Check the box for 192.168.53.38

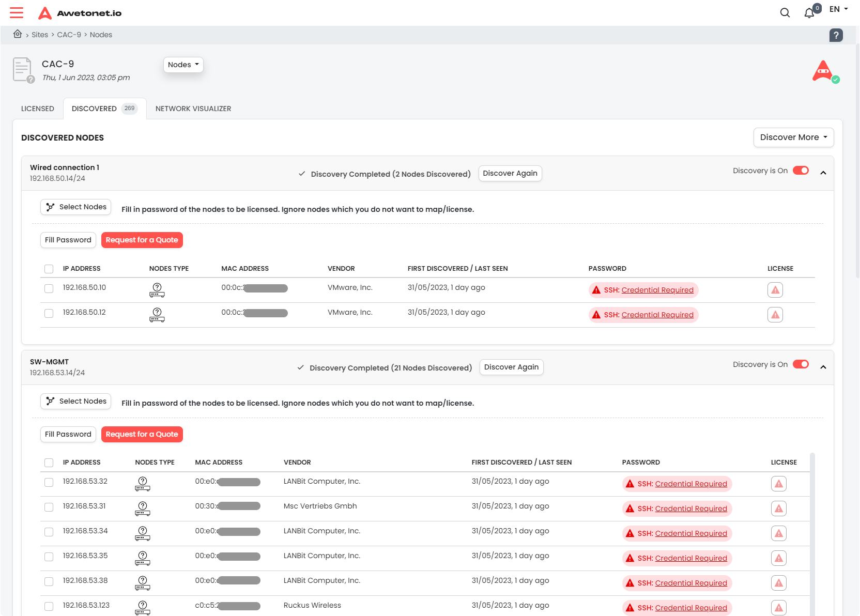pos(49,581)
